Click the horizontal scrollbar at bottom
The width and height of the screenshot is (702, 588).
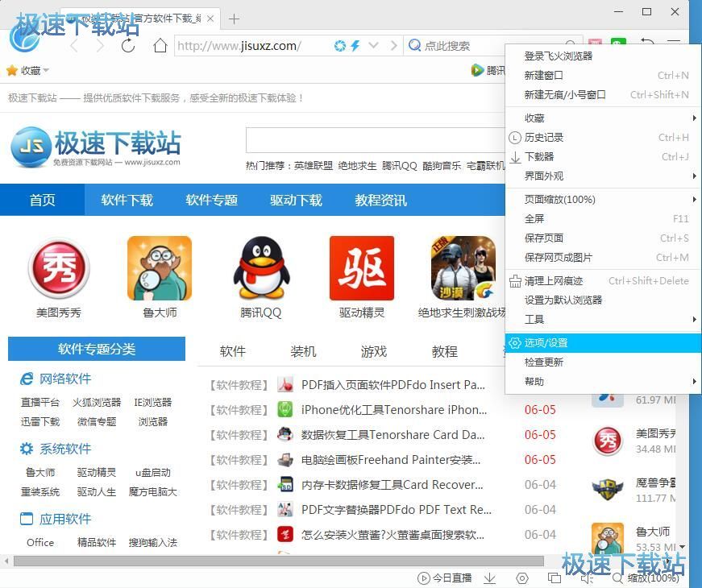coord(279,561)
